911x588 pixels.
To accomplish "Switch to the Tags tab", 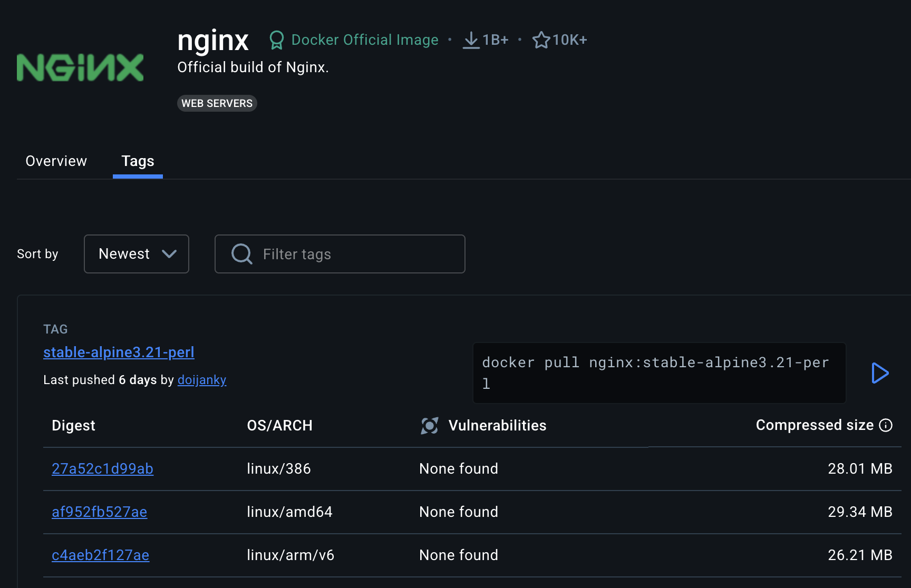I will 138,161.
